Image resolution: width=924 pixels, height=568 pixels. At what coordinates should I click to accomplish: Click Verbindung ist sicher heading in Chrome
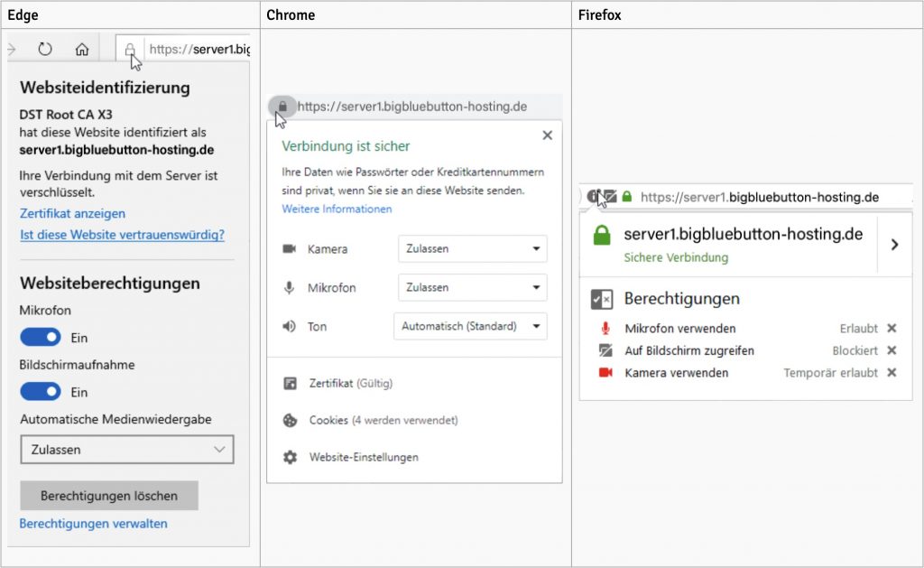click(346, 145)
